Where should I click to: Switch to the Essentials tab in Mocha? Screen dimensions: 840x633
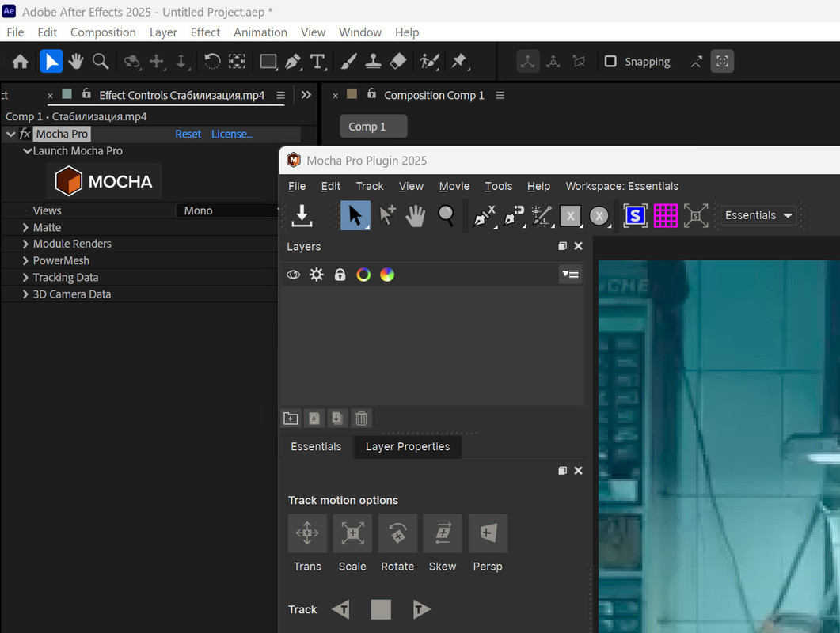click(x=316, y=446)
